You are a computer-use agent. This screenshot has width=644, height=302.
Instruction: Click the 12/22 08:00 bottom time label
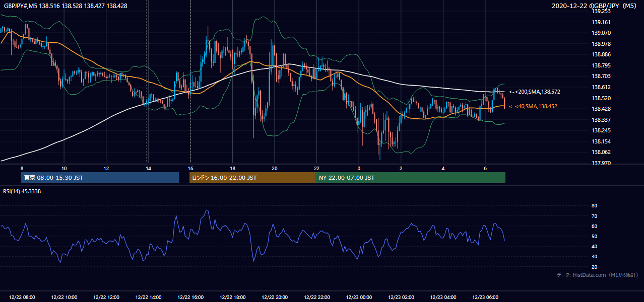22,297
